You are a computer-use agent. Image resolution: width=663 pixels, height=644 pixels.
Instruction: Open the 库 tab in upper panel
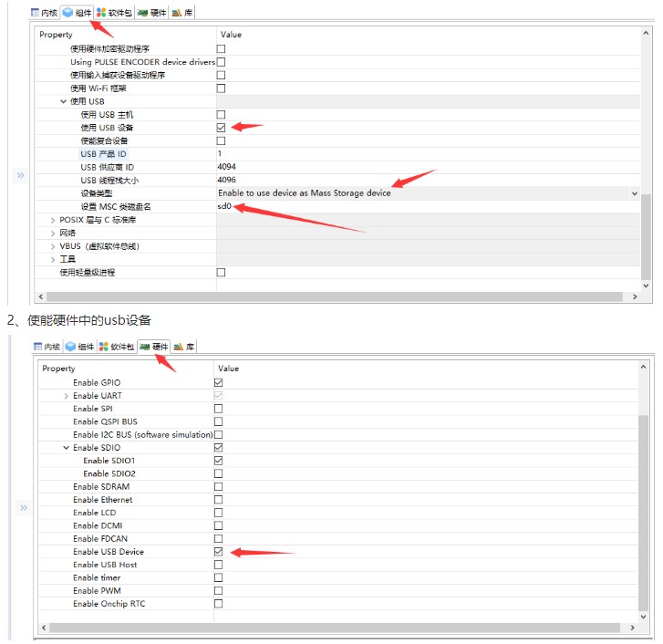tap(182, 13)
